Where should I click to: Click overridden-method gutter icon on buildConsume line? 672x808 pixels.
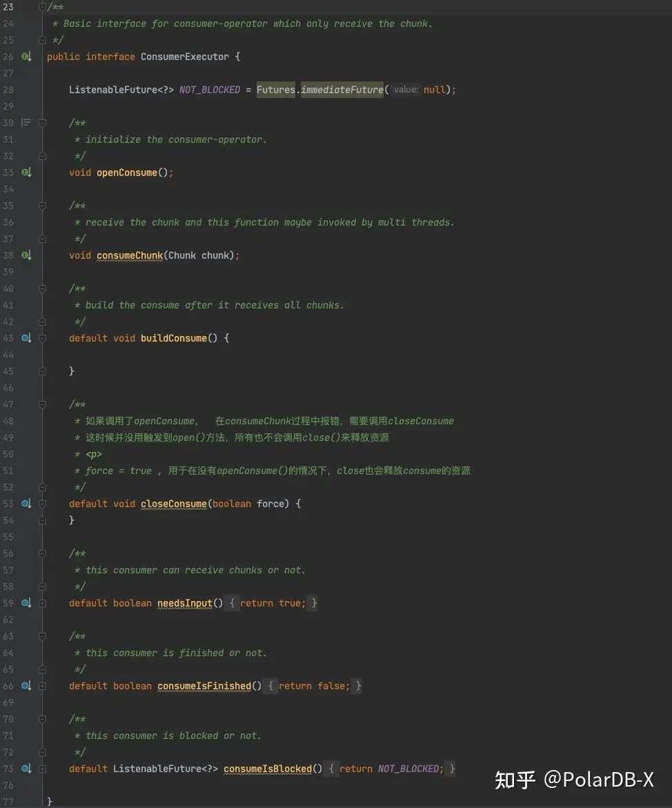pyautogui.click(x=26, y=338)
